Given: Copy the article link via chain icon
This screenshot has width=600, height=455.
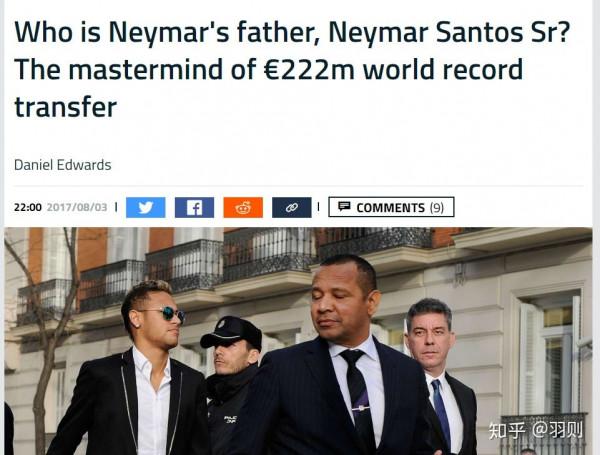Looking at the screenshot, I should [x=291, y=207].
